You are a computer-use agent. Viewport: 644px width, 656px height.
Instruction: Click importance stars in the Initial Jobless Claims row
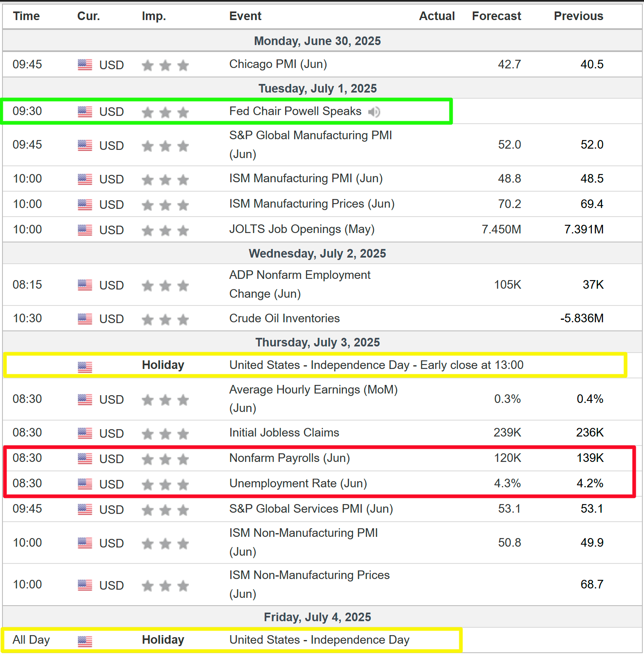[x=165, y=434]
